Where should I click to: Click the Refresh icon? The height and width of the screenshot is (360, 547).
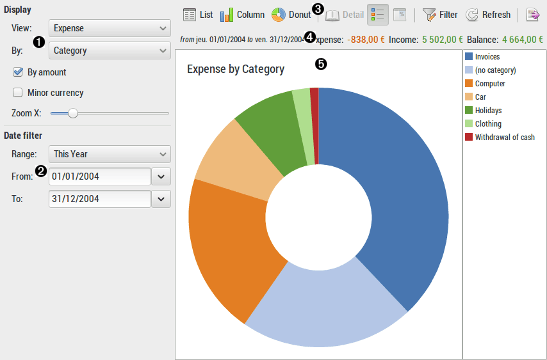click(x=472, y=15)
